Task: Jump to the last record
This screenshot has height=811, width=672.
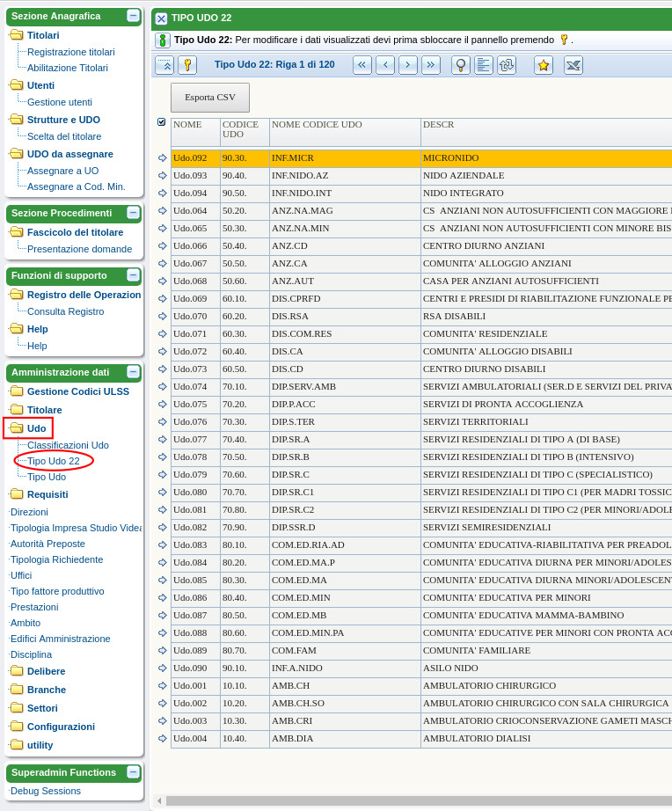Action: 431,65
